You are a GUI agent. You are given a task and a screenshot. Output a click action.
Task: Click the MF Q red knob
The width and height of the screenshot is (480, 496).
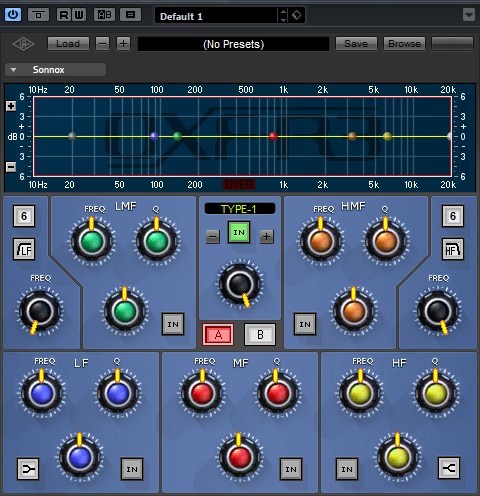pos(277,393)
